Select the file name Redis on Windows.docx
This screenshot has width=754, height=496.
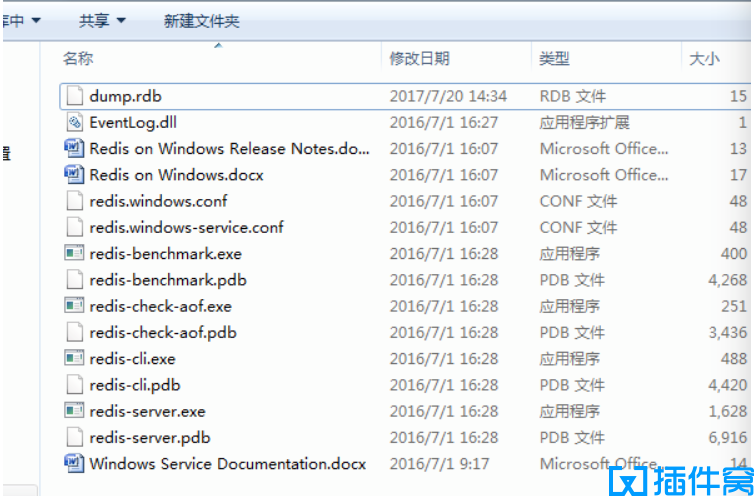pyautogui.click(x=176, y=175)
